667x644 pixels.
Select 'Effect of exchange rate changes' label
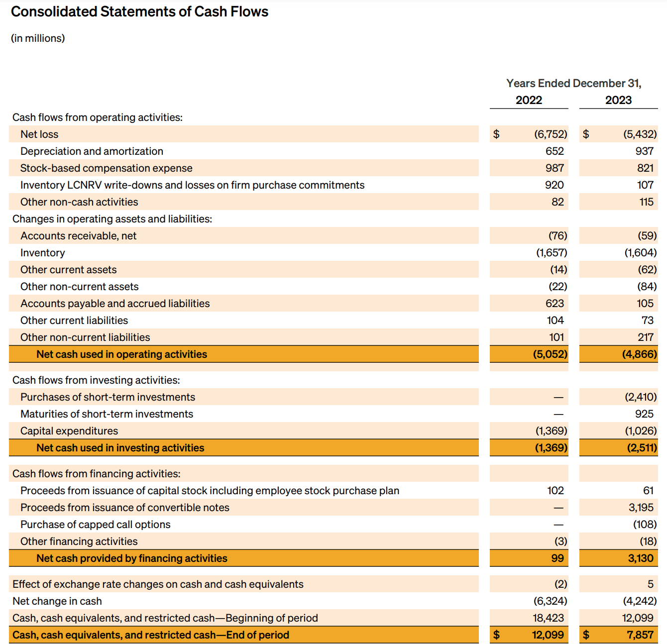(x=158, y=584)
